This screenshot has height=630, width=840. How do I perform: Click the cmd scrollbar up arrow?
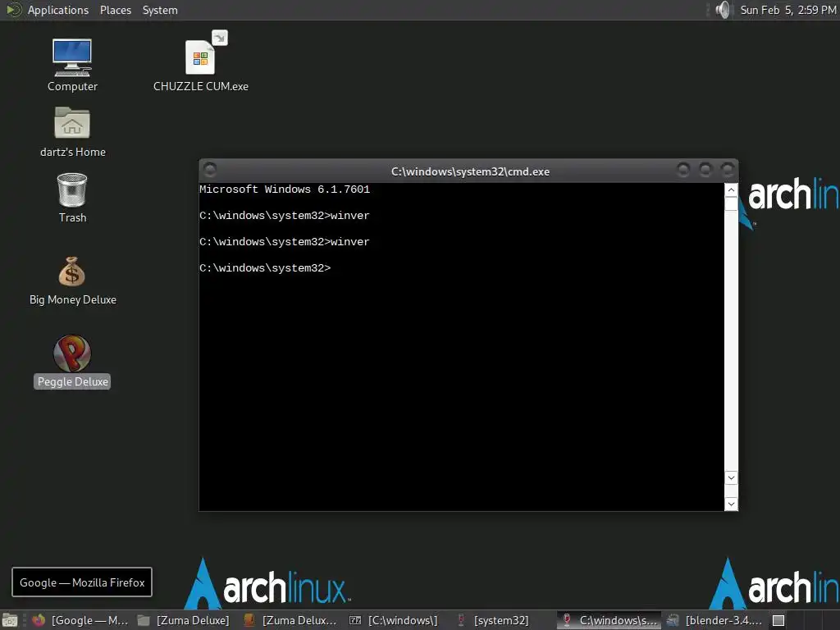pos(731,189)
